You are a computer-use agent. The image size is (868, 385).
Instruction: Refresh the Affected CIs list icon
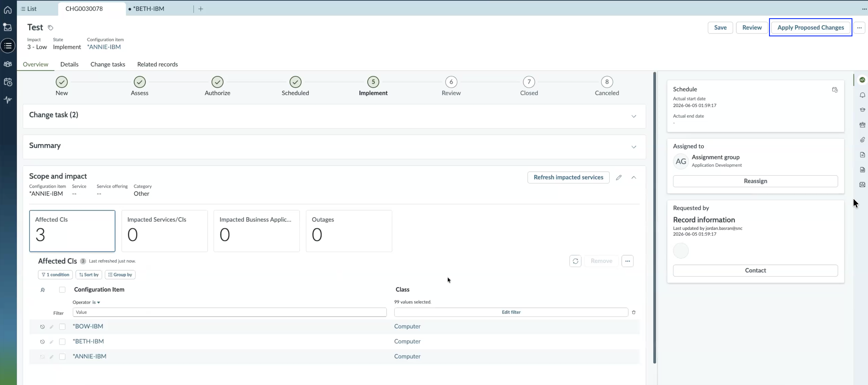575,261
